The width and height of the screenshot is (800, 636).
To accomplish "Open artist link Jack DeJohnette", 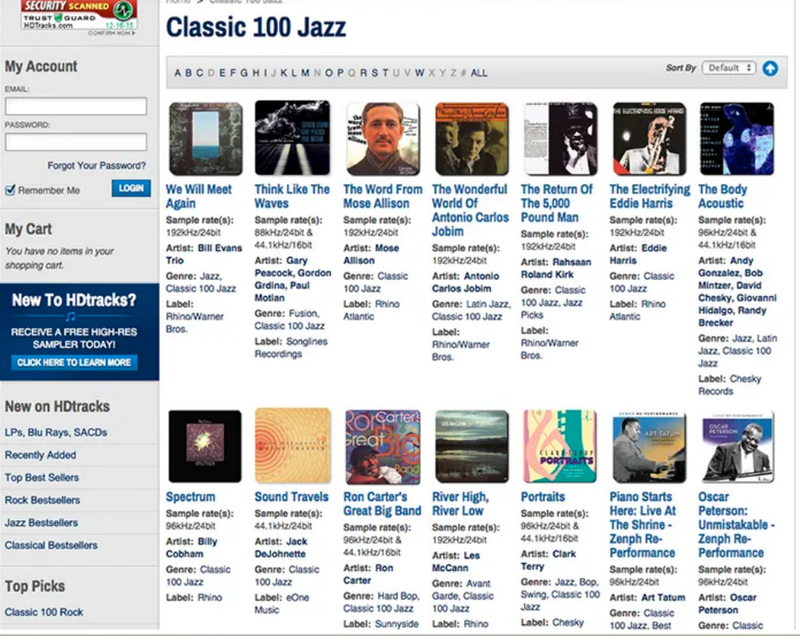I will pyautogui.click(x=281, y=548).
